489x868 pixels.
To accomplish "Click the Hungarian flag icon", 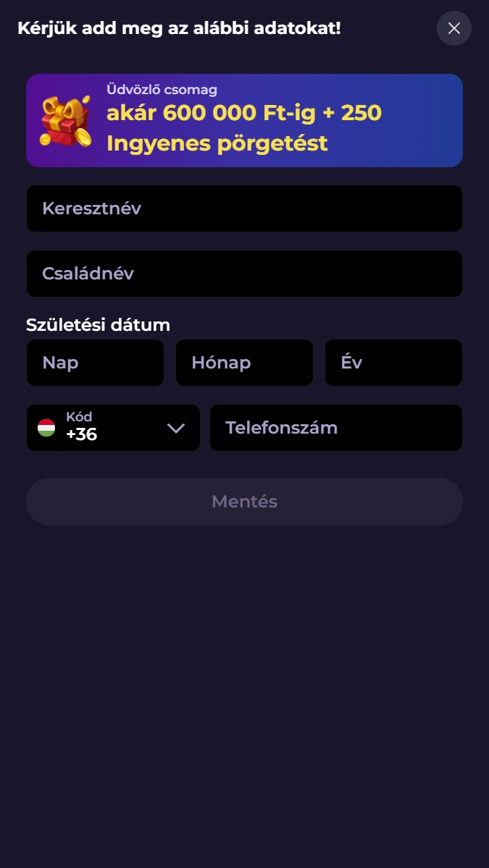I will [x=46, y=428].
